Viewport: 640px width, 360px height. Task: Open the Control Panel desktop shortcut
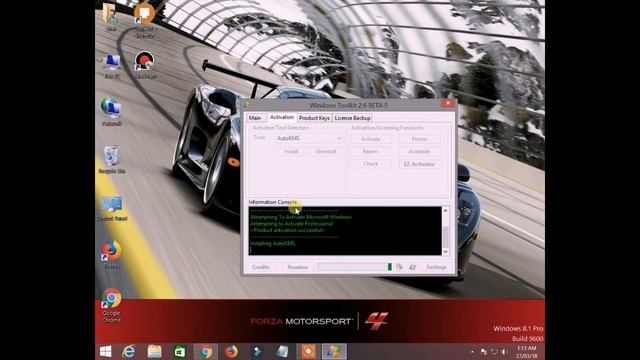111,209
